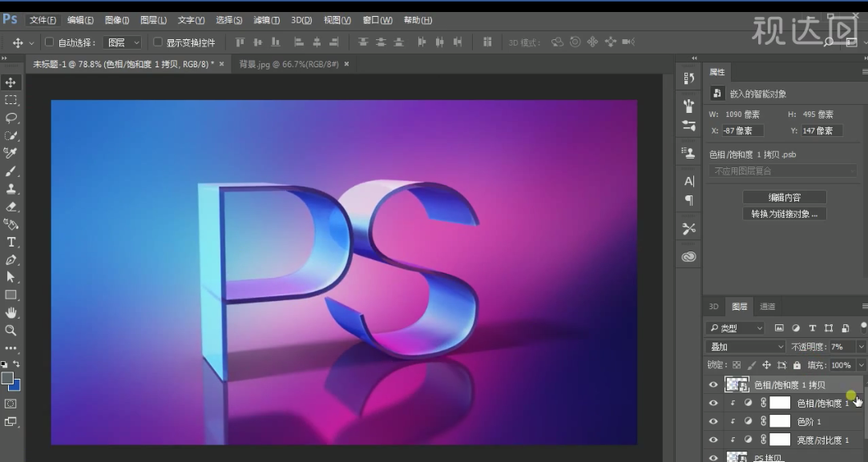This screenshot has width=868, height=462.
Task: Swap foreground and background colors
Action: [17, 364]
